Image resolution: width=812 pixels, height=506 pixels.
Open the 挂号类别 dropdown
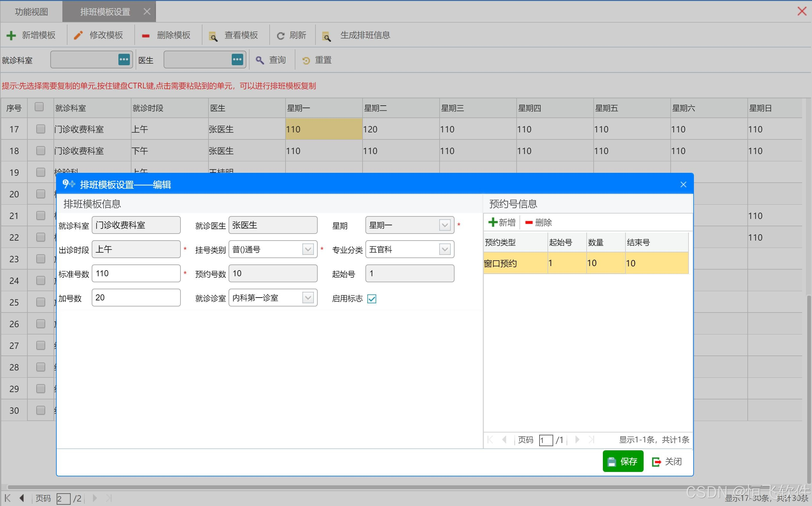(x=307, y=249)
